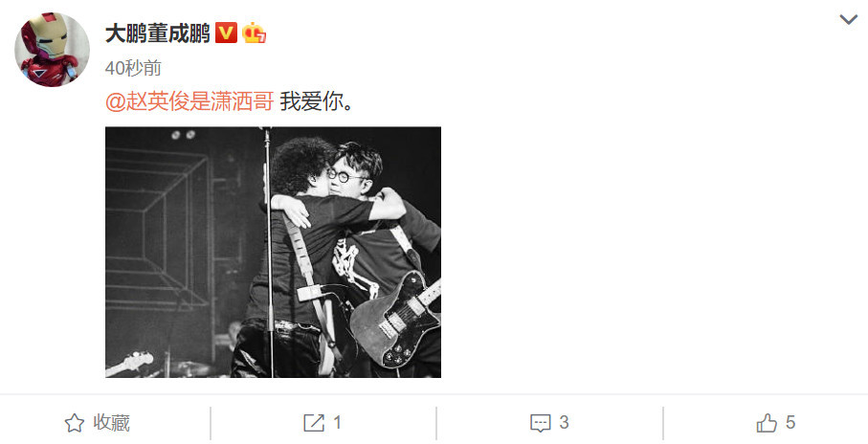This screenshot has height=444, width=868.
Task: Toggle the thumbs-up like icon
Action: coord(767,423)
